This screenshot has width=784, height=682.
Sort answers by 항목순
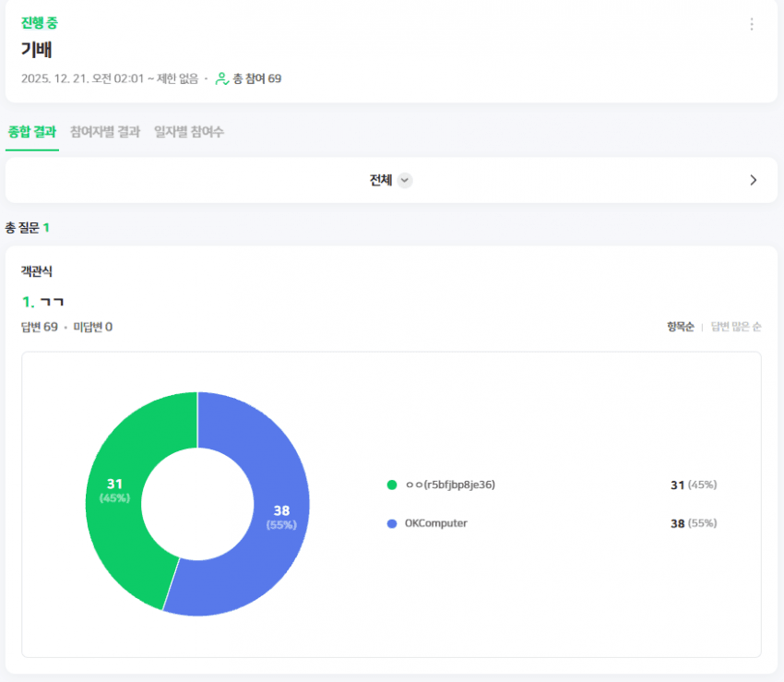point(680,327)
